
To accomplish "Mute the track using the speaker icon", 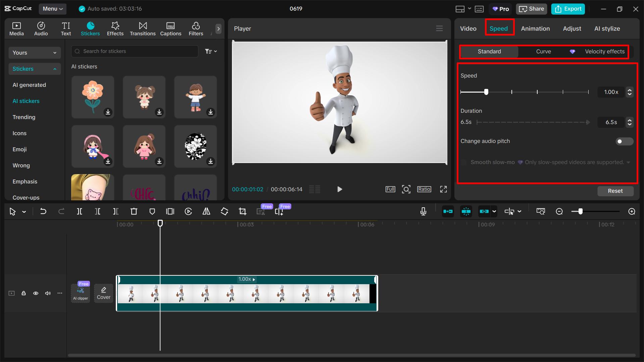I will click(x=48, y=293).
